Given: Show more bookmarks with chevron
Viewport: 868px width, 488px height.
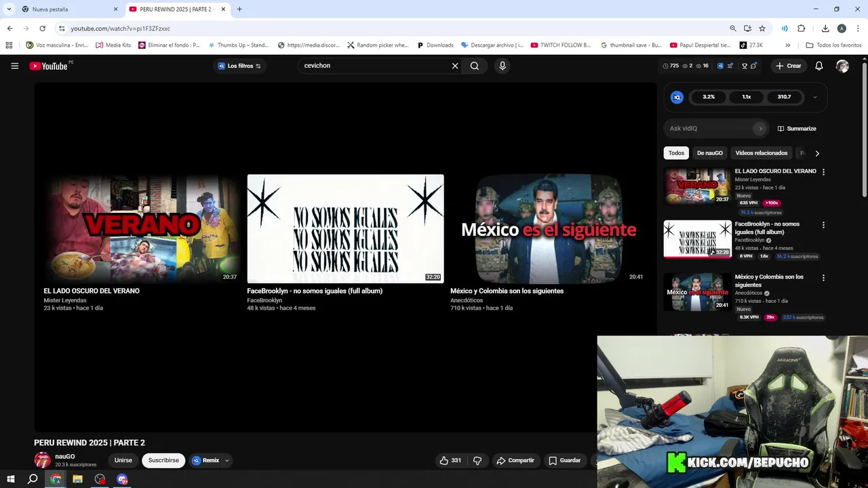Looking at the screenshot, I should pyautogui.click(x=787, y=45).
